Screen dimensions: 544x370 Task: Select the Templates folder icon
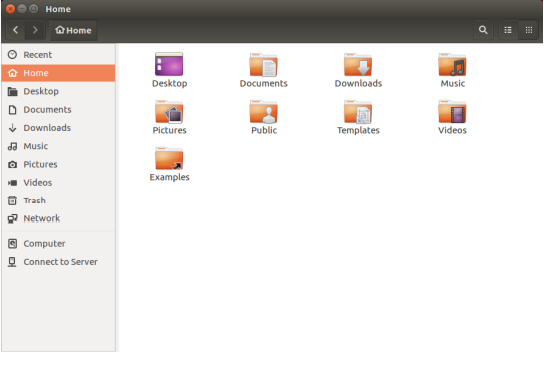click(x=358, y=112)
